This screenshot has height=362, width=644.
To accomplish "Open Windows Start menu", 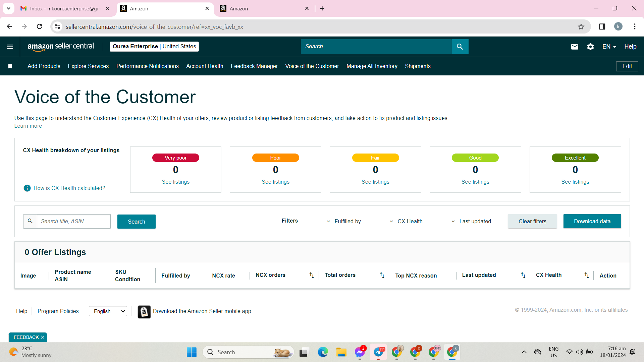I will pos(192,352).
